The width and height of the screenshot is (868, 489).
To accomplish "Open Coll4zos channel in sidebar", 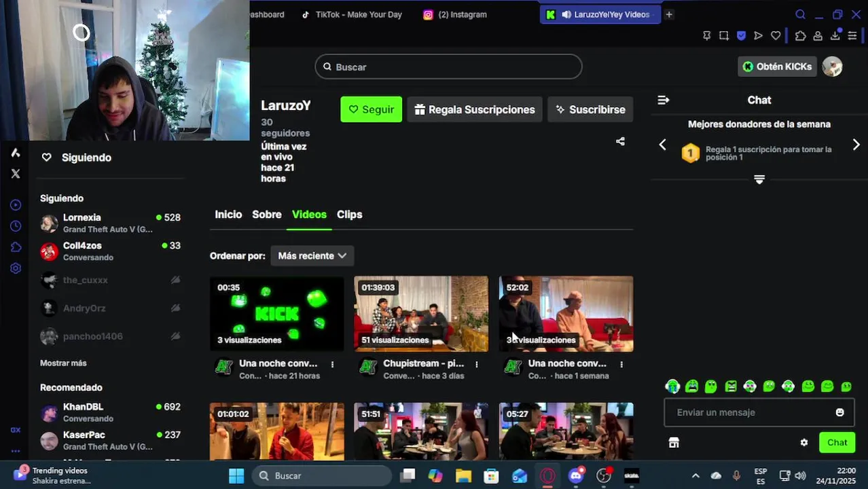I will 110,251.
